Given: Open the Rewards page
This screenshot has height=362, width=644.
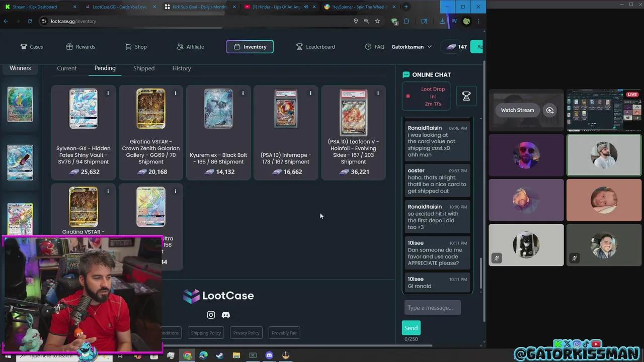Looking at the screenshot, I should tap(80, 47).
